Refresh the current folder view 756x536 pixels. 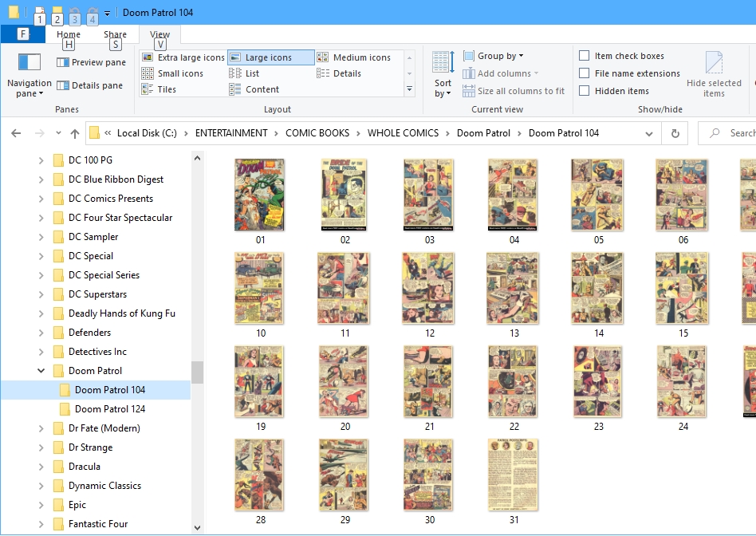[675, 133]
